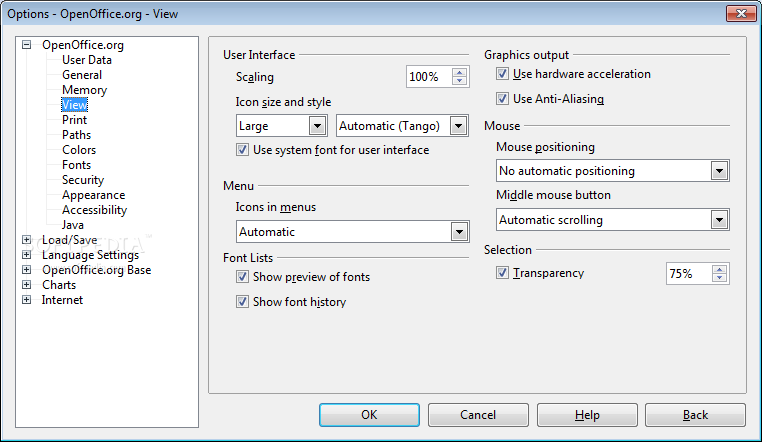Click the Back button

[x=695, y=415]
